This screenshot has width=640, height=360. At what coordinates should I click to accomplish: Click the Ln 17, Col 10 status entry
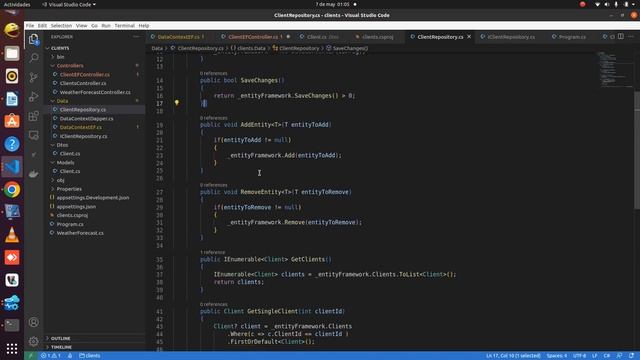pos(513,356)
